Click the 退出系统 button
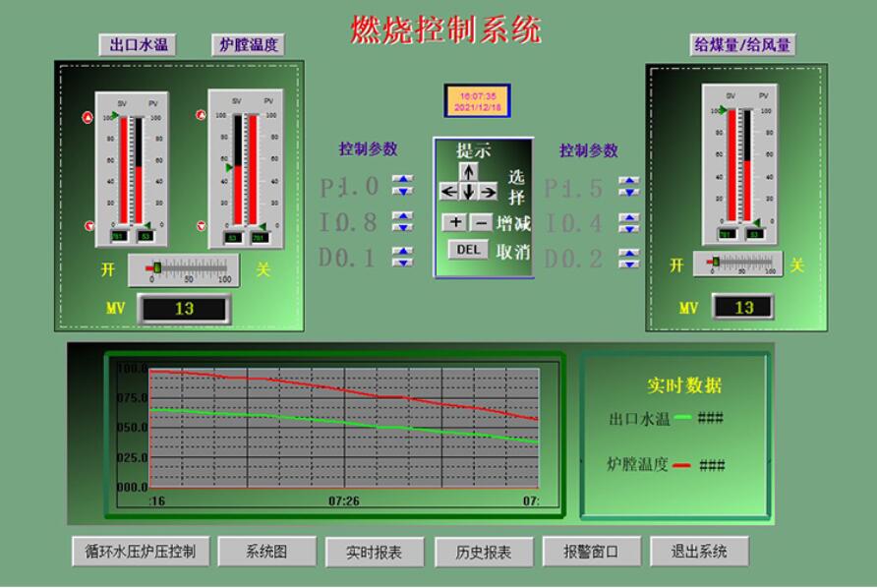This screenshot has height=588, width=877. [699, 552]
